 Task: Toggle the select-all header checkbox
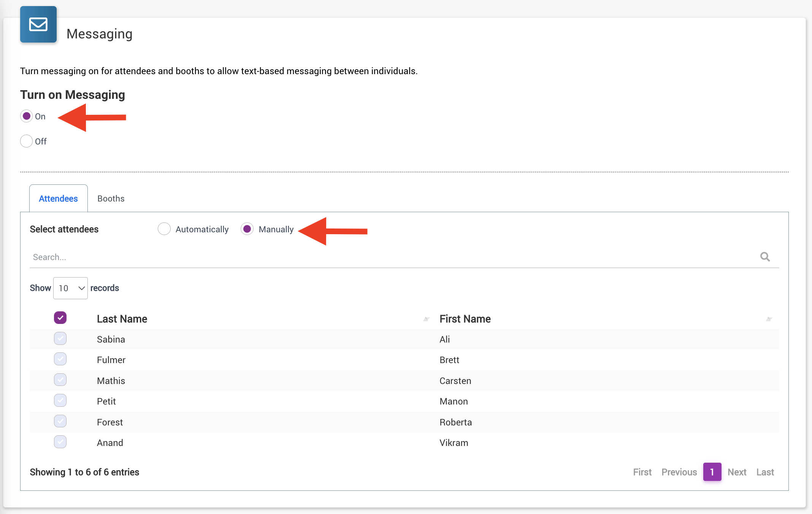tap(60, 317)
